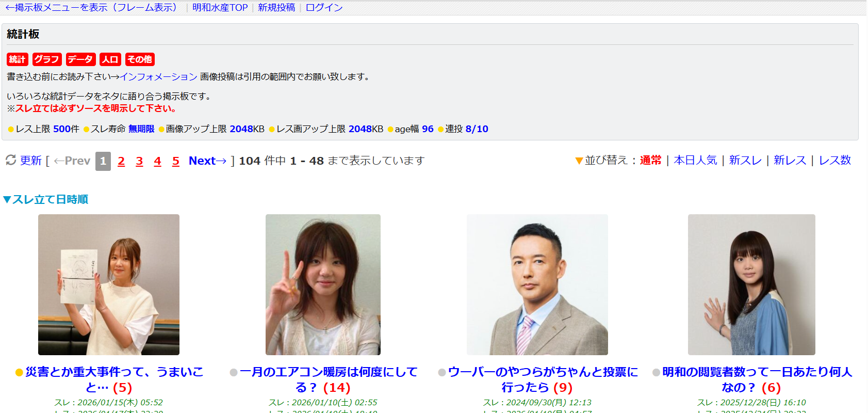Click the red データ tag badge

click(x=80, y=59)
